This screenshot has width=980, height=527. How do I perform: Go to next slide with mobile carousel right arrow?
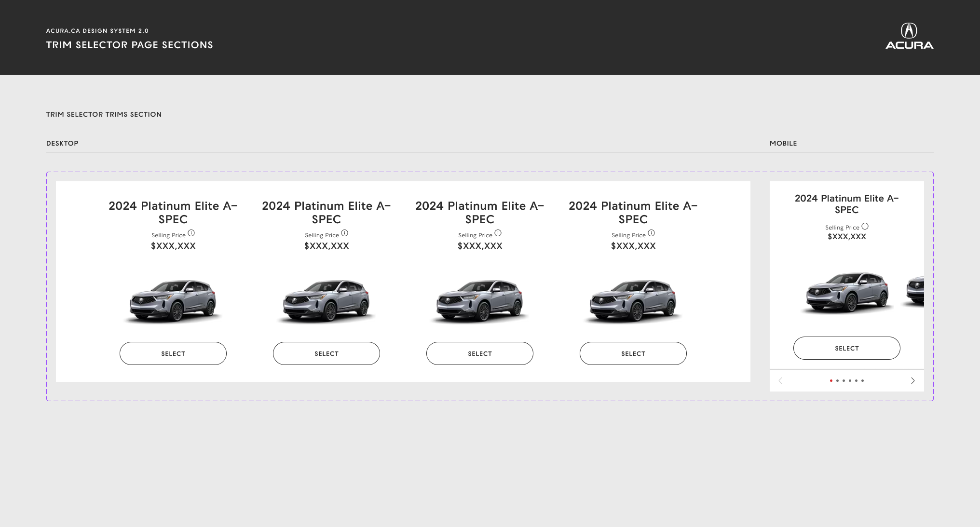[x=912, y=380]
